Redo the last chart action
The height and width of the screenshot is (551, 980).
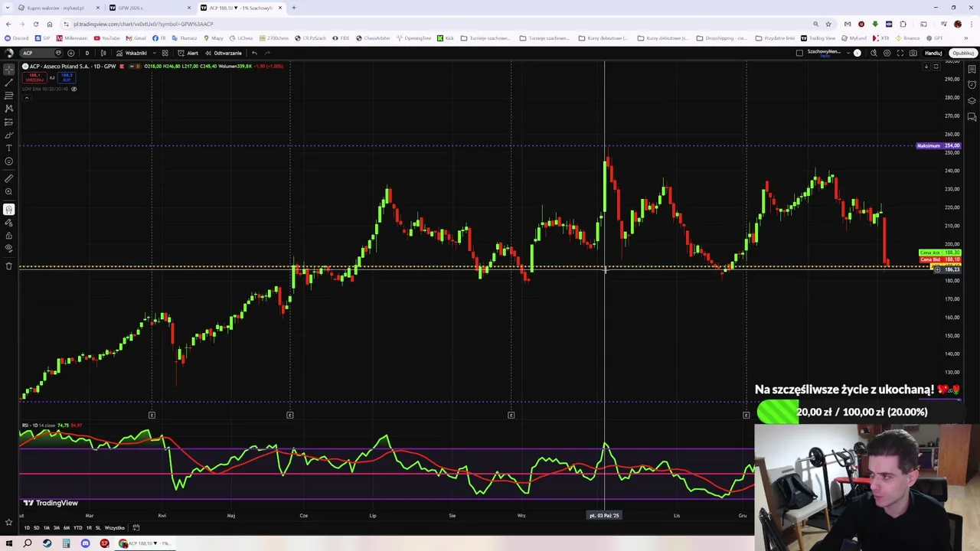coord(267,53)
